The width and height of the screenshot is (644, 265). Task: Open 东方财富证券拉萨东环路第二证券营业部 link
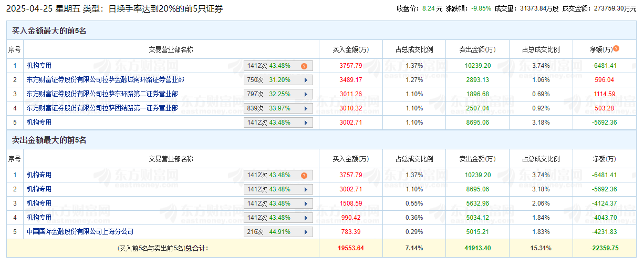click(x=102, y=94)
